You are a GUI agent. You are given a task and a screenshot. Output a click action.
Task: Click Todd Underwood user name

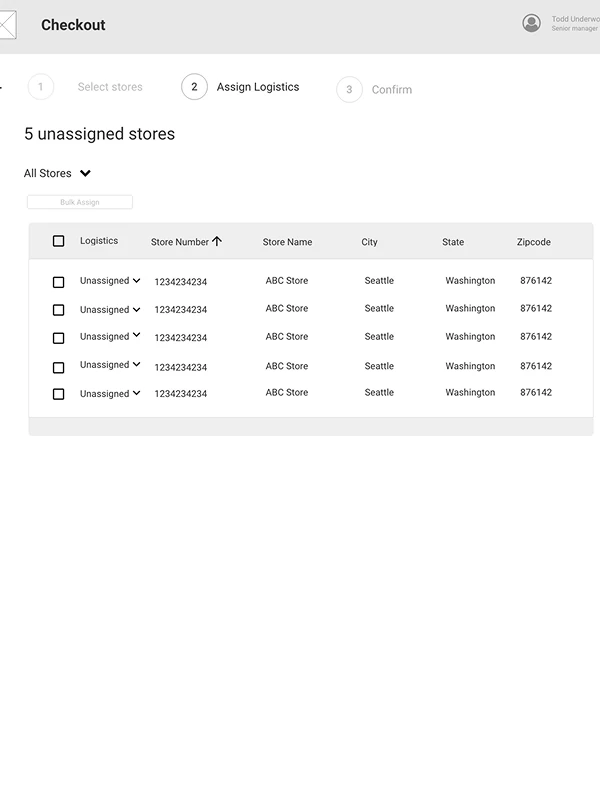coord(576,19)
